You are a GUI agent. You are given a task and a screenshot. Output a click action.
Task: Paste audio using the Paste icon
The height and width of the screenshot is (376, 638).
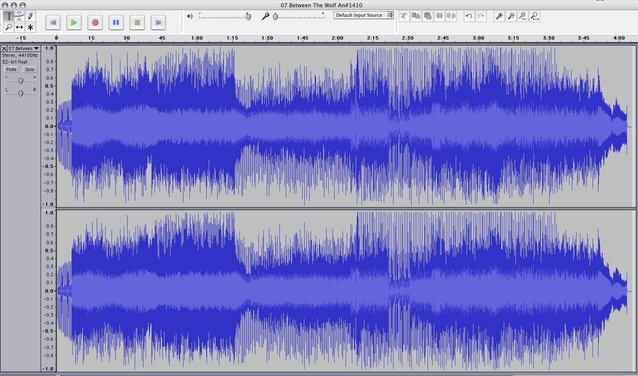427,16
